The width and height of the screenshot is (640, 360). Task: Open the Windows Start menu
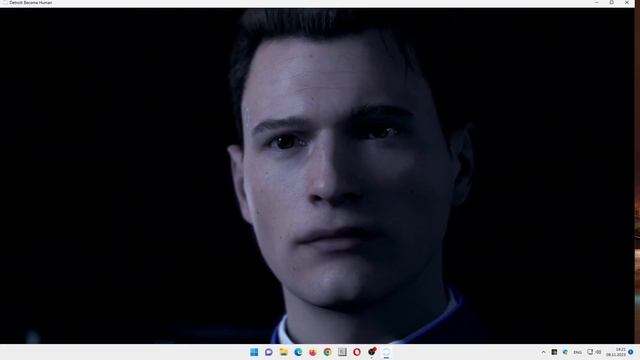pos(254,352)
